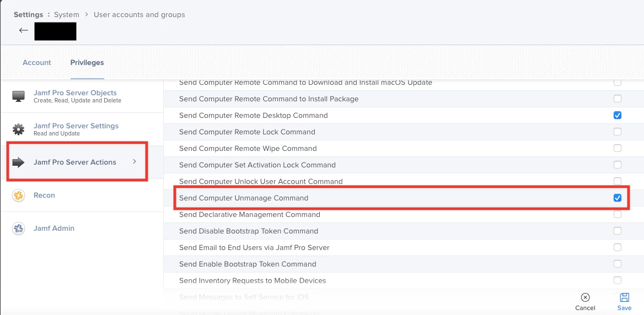Viewport: 644px width, 315px height.
Task: Check Send Computer Unlock User Account Command
Action: click(618, 181)
